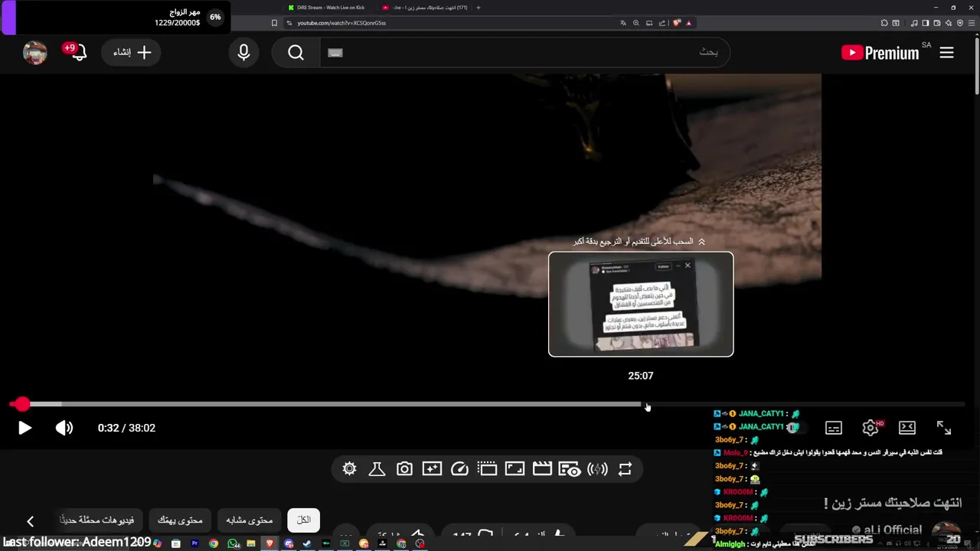The width and height of the screenshot is (980, 551).
Task: Click the chips row arrow chevron
Action: [30, 521]
